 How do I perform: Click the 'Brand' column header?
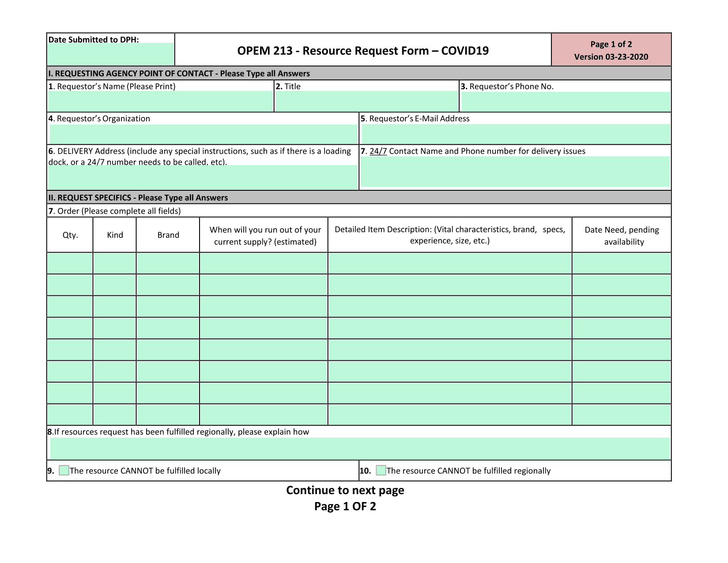[168, 235]
